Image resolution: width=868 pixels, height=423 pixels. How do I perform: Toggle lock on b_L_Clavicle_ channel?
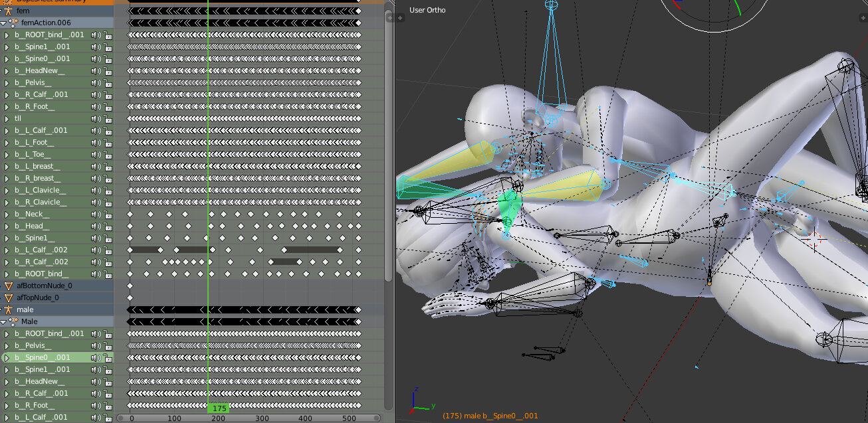click(x=108, y=190)
